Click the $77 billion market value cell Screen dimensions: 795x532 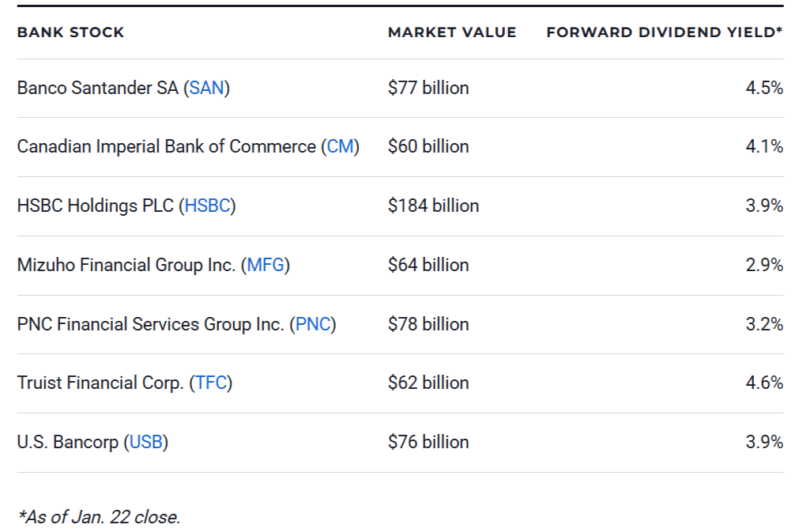(428, 88)
